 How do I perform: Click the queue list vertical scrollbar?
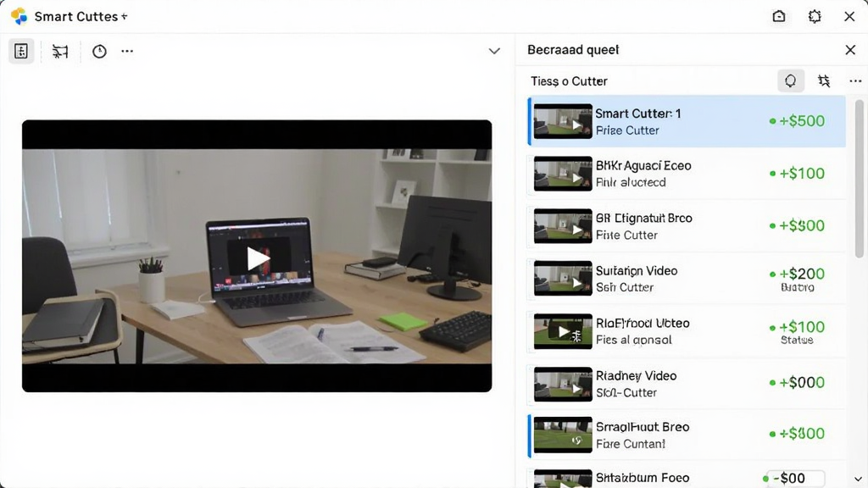point(859,178)
